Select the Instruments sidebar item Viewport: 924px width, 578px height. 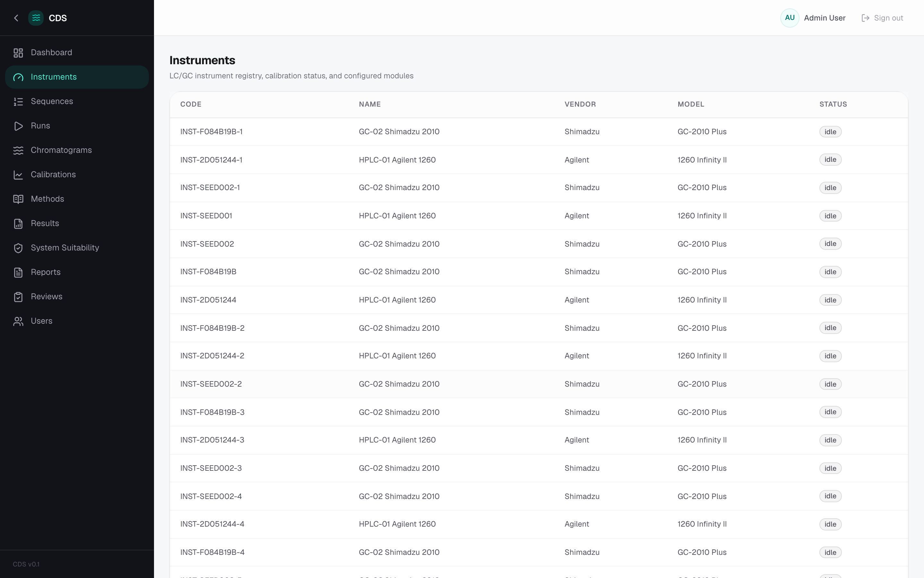77,77
